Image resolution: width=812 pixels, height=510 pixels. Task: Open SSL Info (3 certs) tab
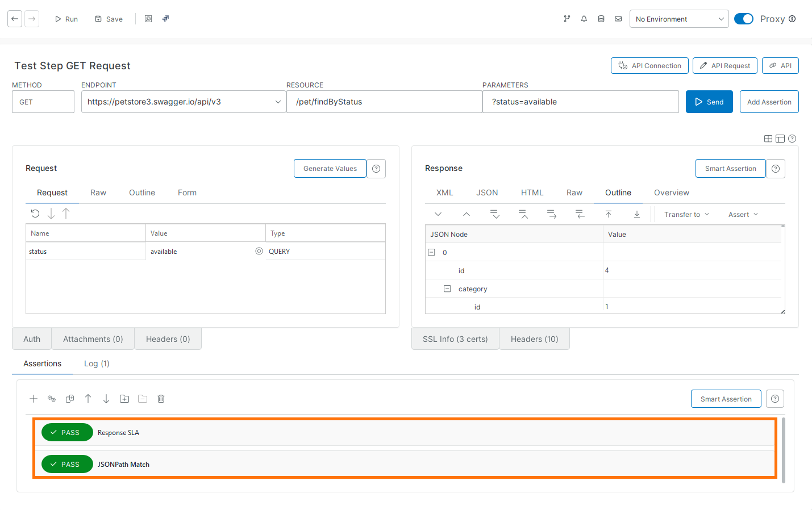coord(455,339)
